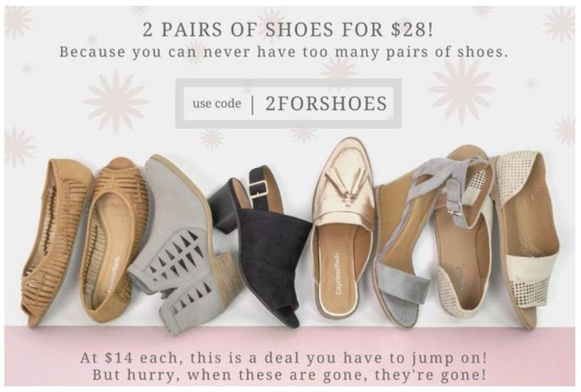581x392 pixels.
Task: Select the '2 PAIRS OF SHOES FOR $28!' headline
Action: click(288, 30)
